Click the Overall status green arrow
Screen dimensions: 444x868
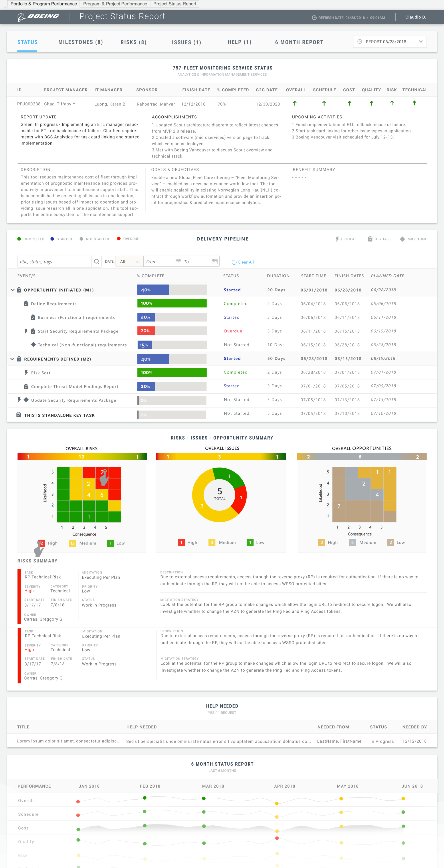[295, 103]
